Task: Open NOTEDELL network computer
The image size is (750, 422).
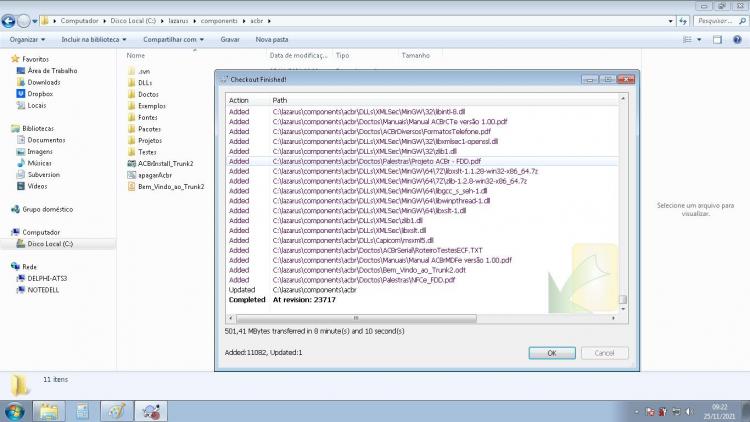Action: [x=38, y=290]
